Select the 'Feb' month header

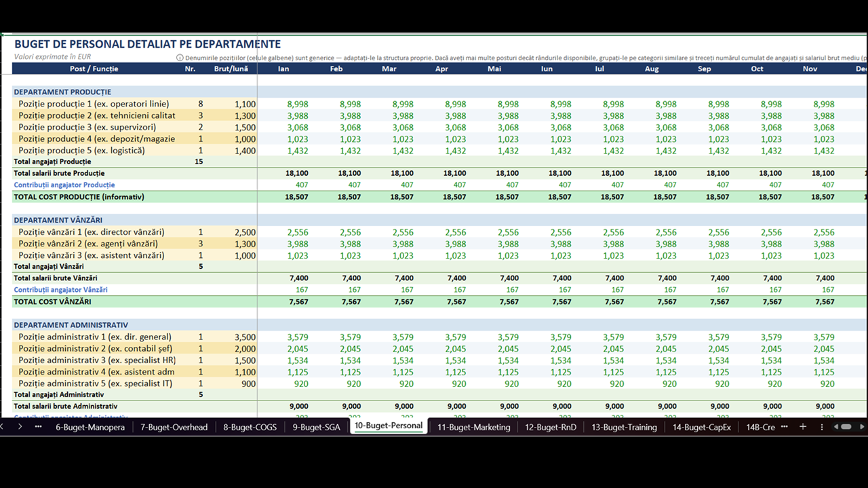point(336,69)
